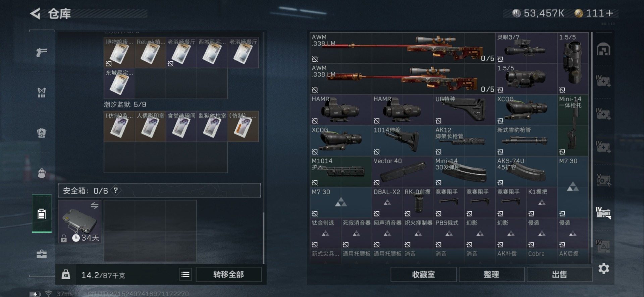Screen dimensions: 644x297
Task: Click the 转移全部 transfer all button
Action: pos(228,275)
